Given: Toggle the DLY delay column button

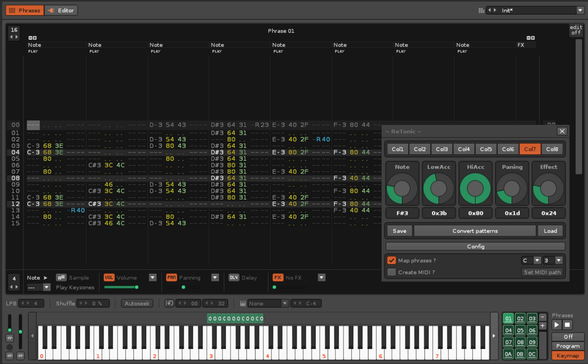Looking at the screenshot, I should (x=233, y=278).
